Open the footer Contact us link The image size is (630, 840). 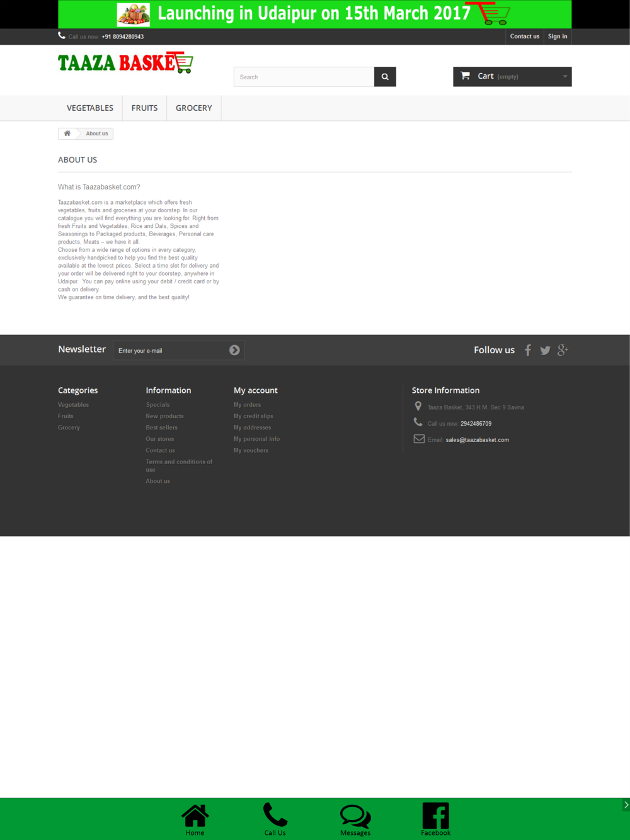coord(160,450)
